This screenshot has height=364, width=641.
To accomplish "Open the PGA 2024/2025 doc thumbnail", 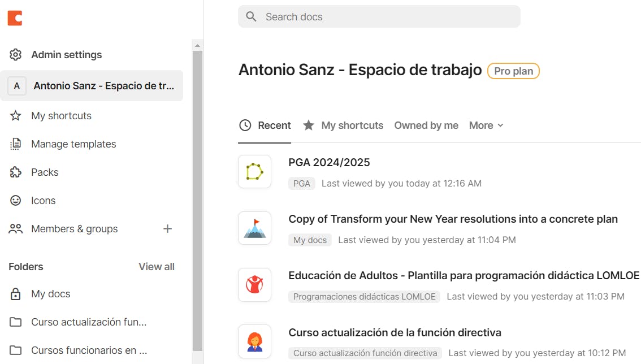I will tap(255, 172).
